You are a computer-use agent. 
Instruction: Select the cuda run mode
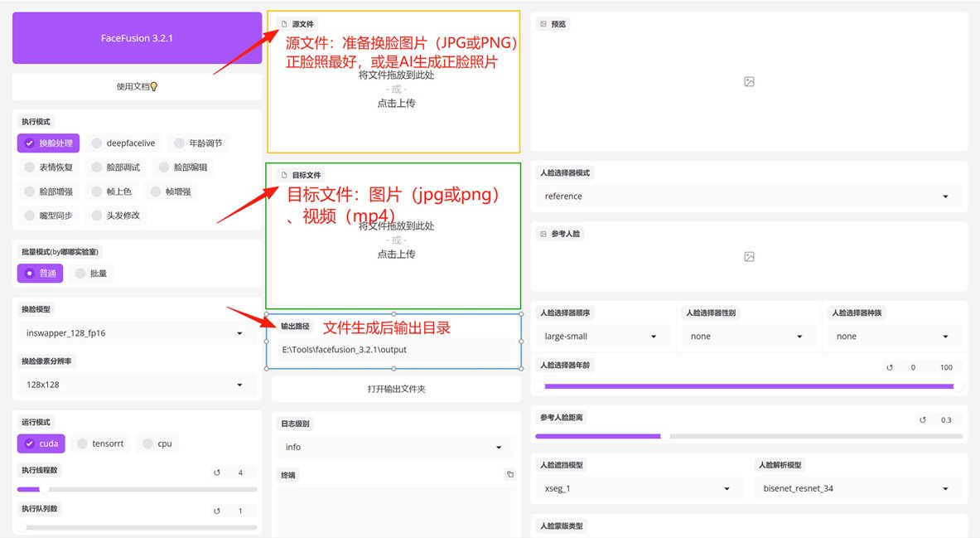tap(41, 443)
